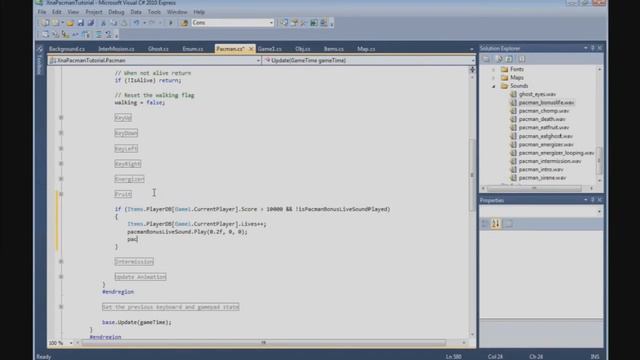This screenshot has width=640, height=360.
Task: Open the Project menu
Action: (x=94, y=12)
